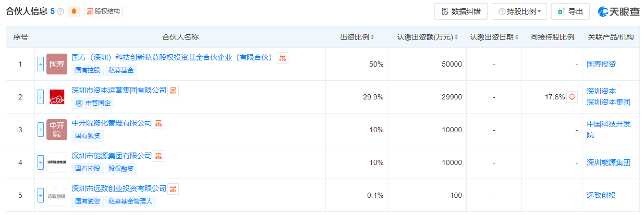Click the orange notification bell icon

click(x=74, y=11)
